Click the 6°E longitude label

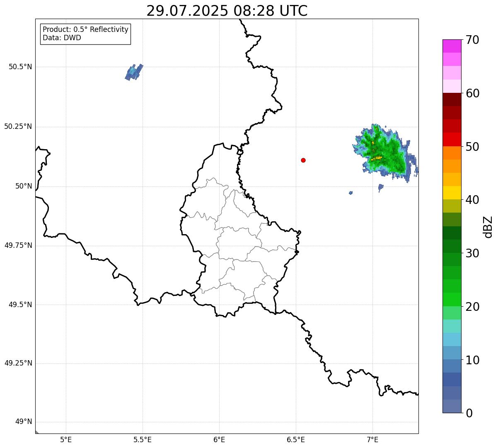(219, 440)
